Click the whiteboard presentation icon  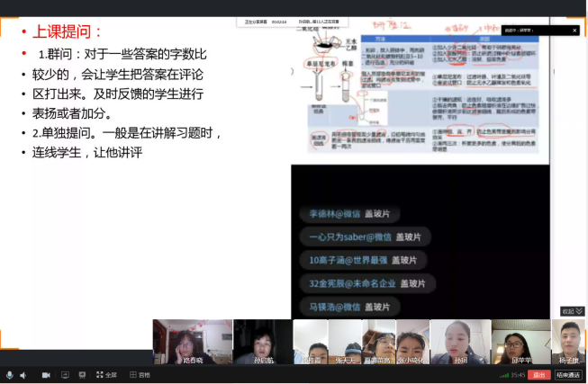coord(82,375)
